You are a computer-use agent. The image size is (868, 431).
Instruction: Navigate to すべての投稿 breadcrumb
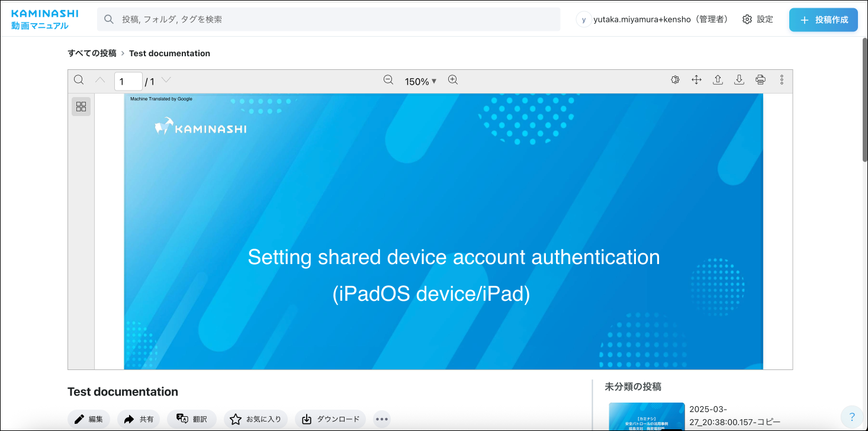click(x=92, y=53)
